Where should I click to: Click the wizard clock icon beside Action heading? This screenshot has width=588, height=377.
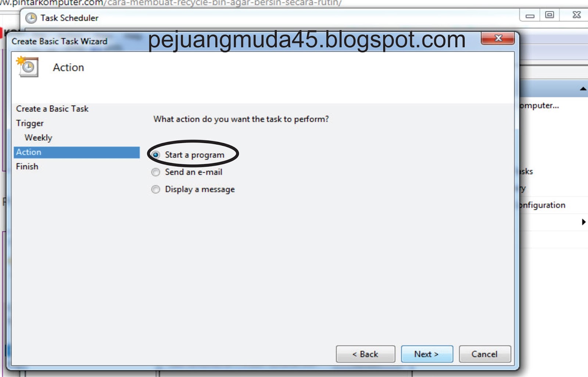pyautogui.click(x=28, y=67)
